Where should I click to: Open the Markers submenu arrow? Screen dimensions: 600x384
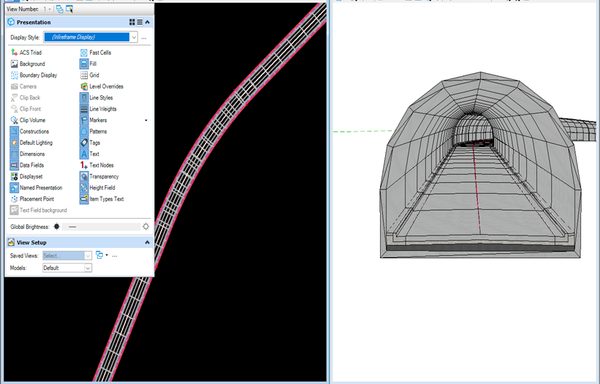tap(146, 120)
